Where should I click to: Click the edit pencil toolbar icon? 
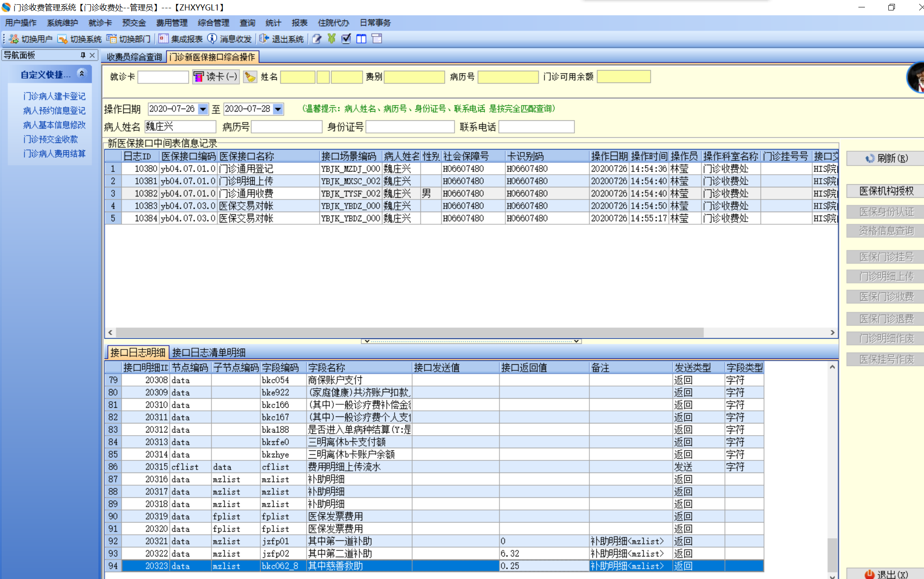pyautogui.click(x=317, y=39)
